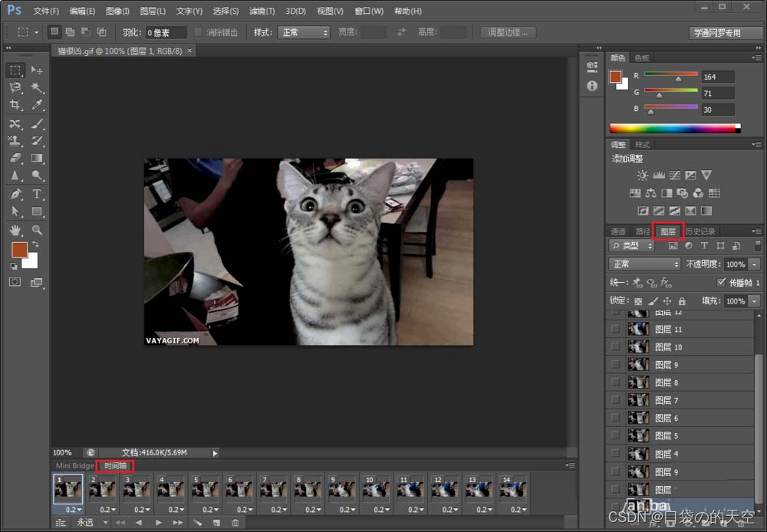Select the Horizontal Type tool
The width and height of the screenshot is (767, 532).
pyautogui.click(x=37, y=194)
